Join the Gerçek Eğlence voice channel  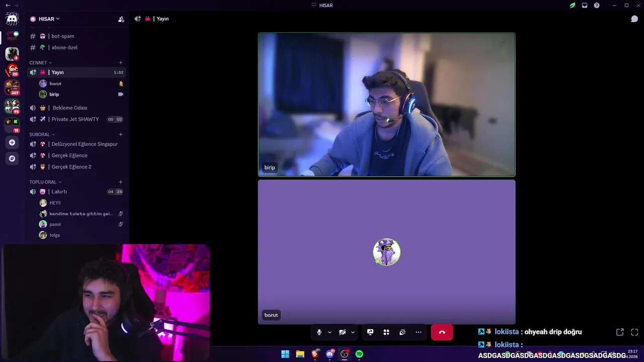coord(76,155)
